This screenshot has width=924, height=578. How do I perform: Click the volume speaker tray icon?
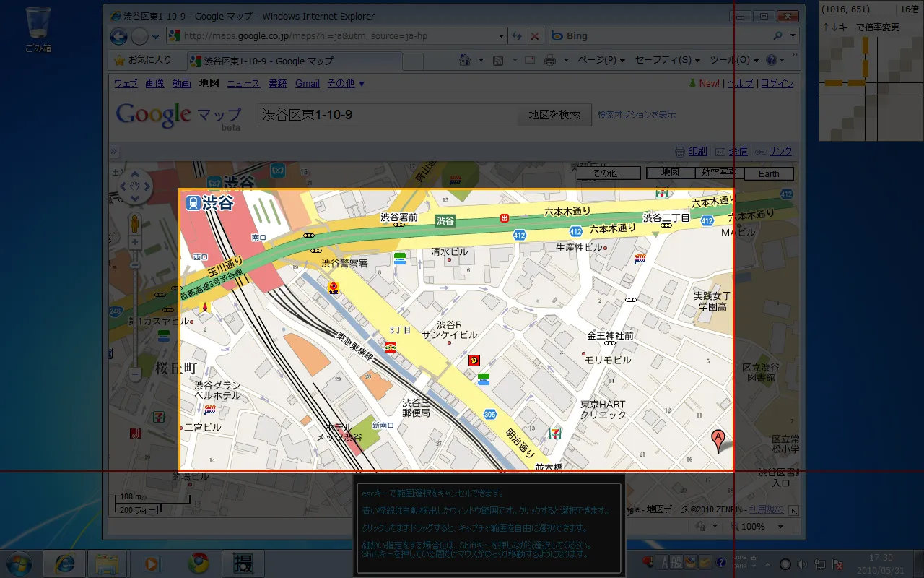pos(803,564)
